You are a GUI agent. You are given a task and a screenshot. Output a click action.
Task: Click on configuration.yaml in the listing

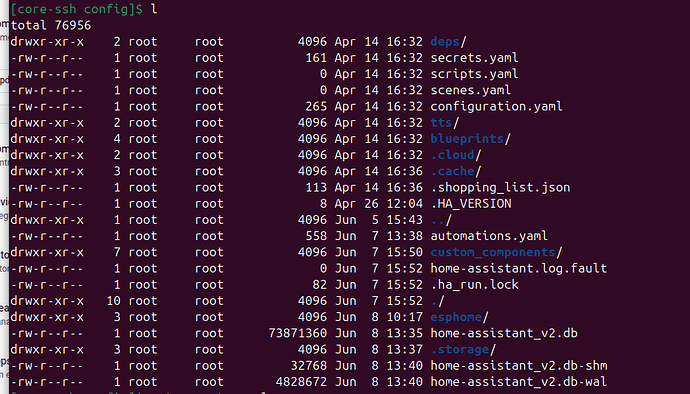tap(496, 107)
